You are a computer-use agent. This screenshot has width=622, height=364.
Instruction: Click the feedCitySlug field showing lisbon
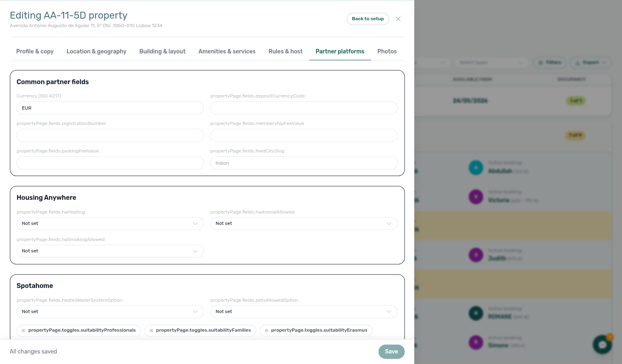(x=304, y=163)
